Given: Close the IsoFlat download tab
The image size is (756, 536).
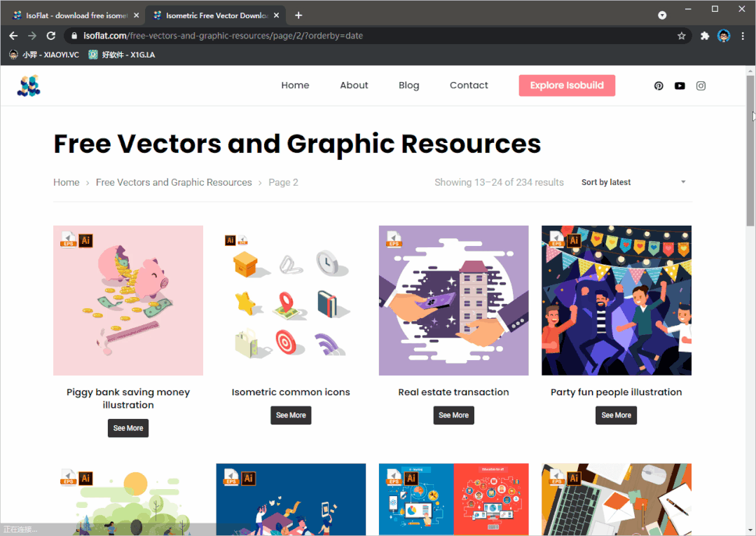Looking at the screenshot, I should pyautogui.click(x=137, y=15).
